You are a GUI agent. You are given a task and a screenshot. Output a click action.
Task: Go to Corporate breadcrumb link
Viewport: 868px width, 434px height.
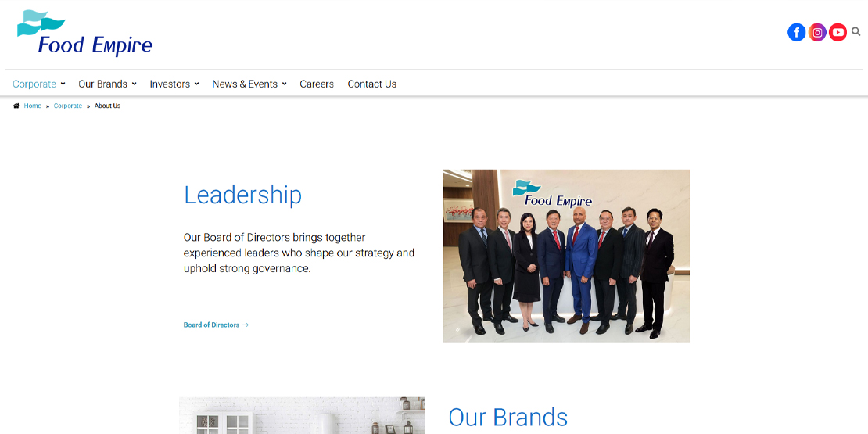click(x=67, y=106)
